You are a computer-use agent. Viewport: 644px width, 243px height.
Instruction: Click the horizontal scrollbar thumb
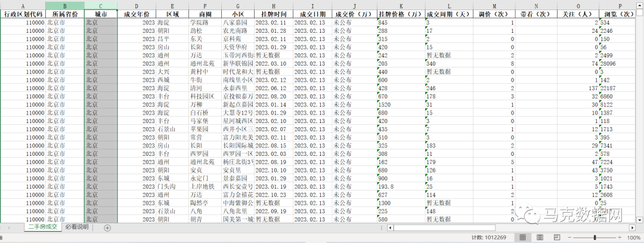[444, 228]
